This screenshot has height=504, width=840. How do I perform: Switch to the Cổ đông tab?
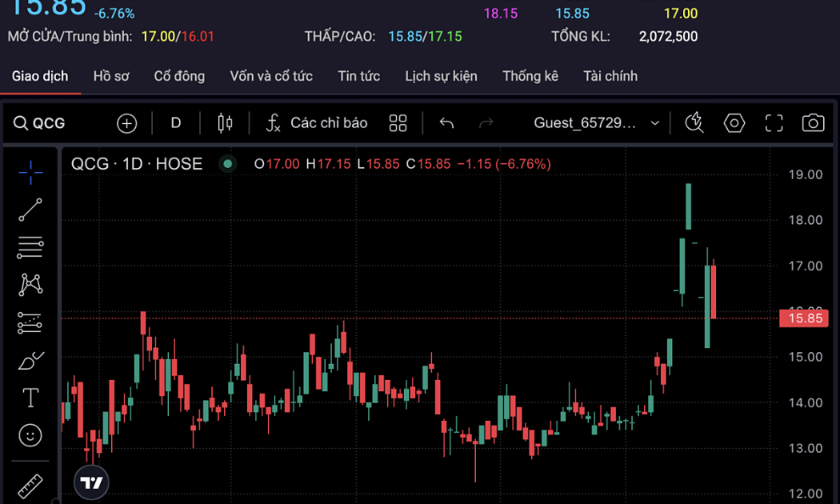click(179, 76)
